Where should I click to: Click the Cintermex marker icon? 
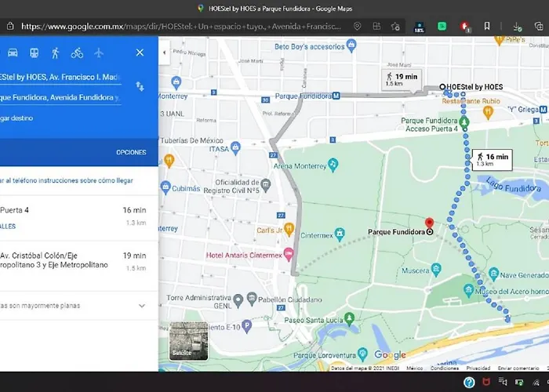[x=340, y=234]
